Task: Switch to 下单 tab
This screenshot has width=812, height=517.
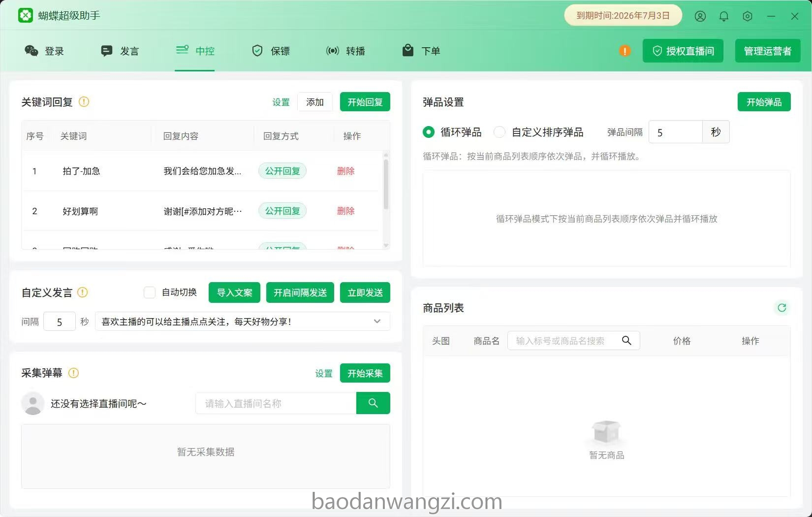Action: click(421, 51)
